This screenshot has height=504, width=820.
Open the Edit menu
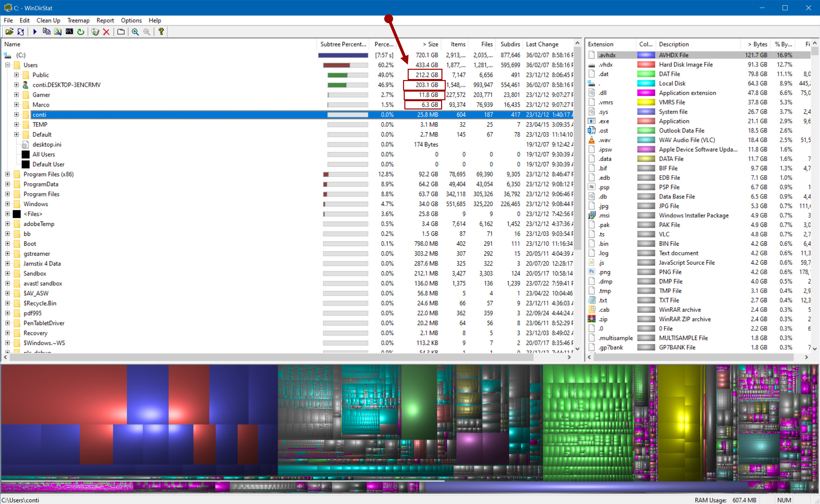[24, 20]
